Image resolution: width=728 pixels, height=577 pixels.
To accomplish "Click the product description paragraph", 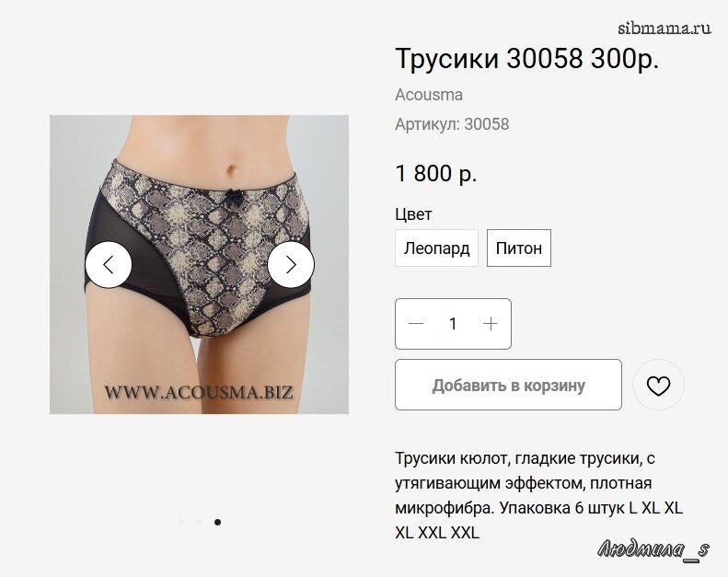I will click(539, 495).
